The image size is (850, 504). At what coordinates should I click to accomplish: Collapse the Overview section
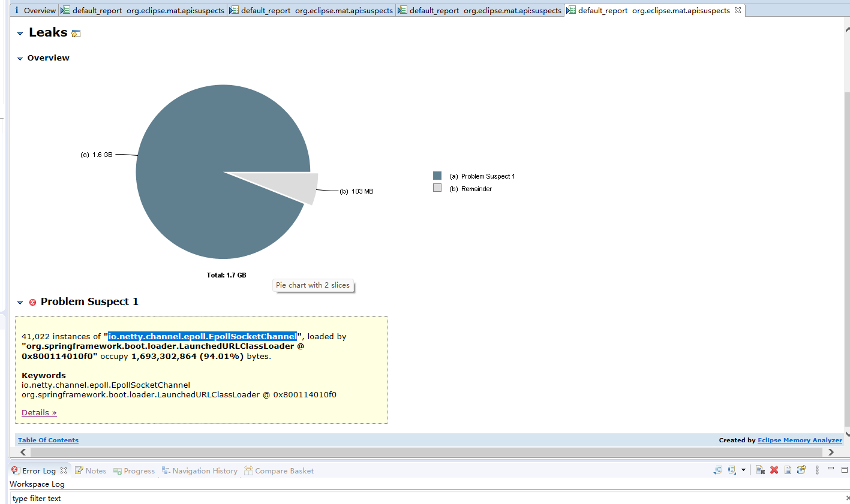click(x=20, y=59)
